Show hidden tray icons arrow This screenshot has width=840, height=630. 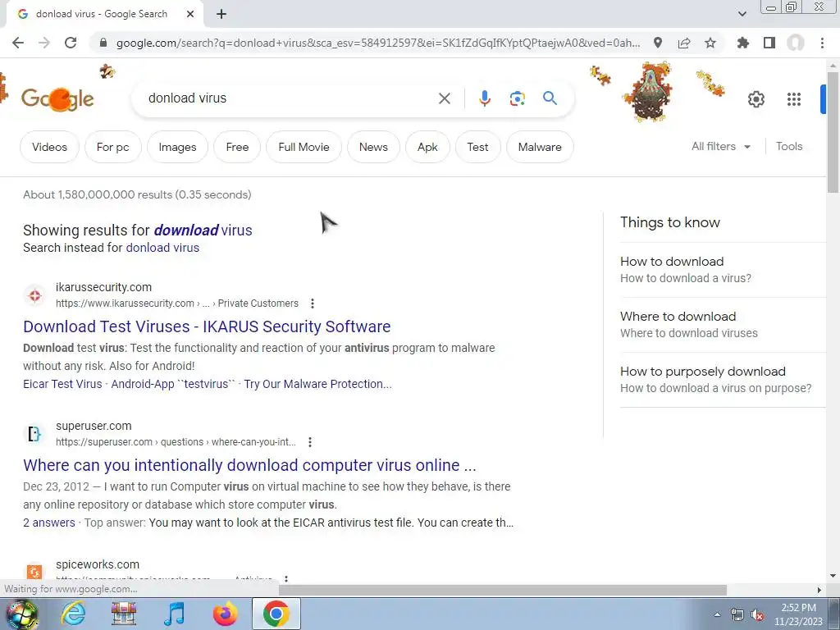[x=717, y=615]
